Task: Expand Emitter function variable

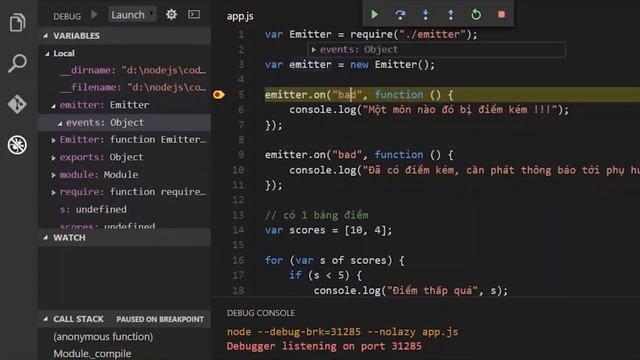Action: pos(53,140)
